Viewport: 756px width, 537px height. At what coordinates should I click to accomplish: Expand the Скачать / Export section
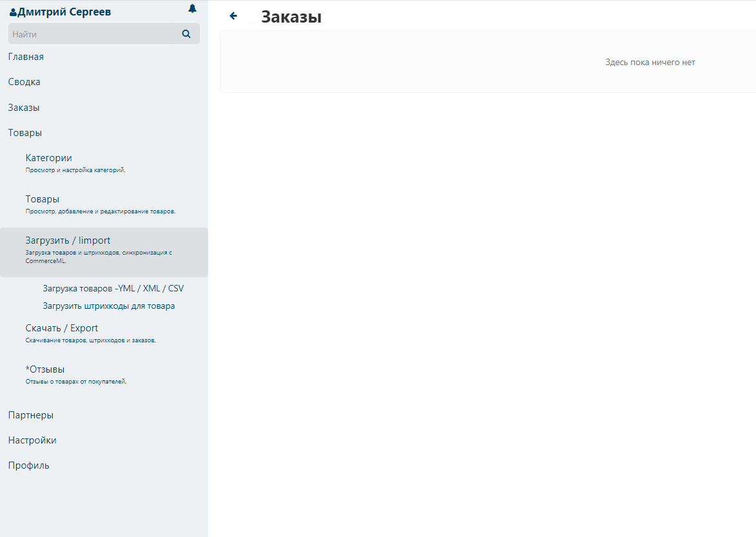[62, 327]
